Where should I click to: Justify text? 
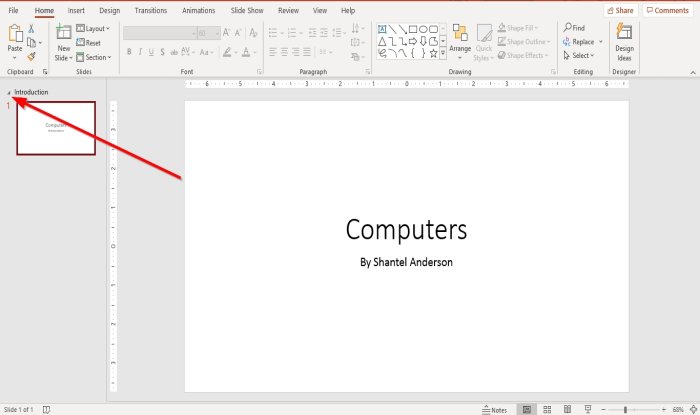pos(307,52)
